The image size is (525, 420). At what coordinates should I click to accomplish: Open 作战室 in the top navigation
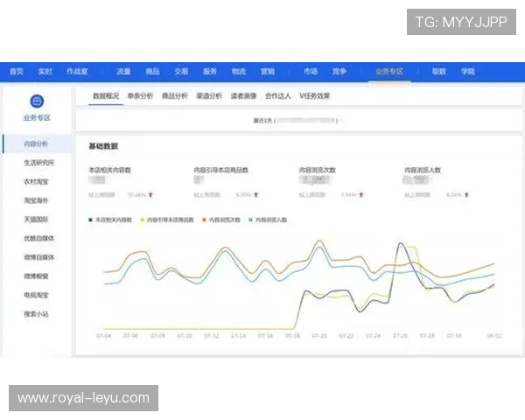(77, 72)
